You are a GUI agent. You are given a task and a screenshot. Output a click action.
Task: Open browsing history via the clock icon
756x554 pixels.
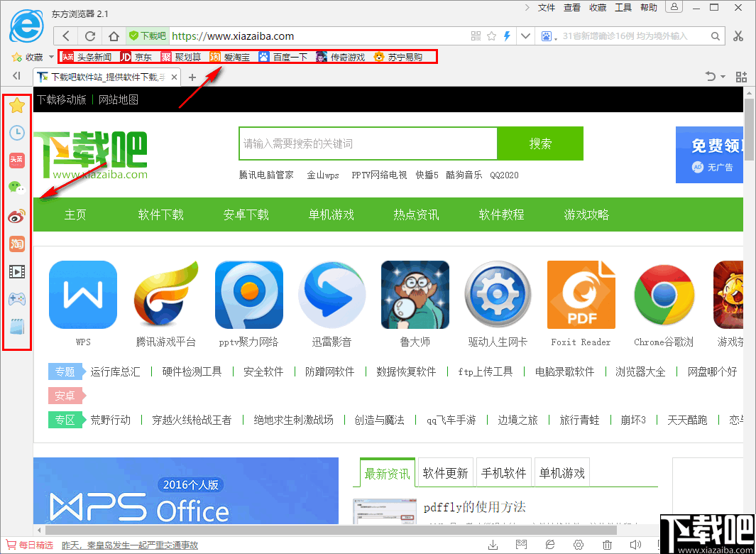tap(17, 132)
